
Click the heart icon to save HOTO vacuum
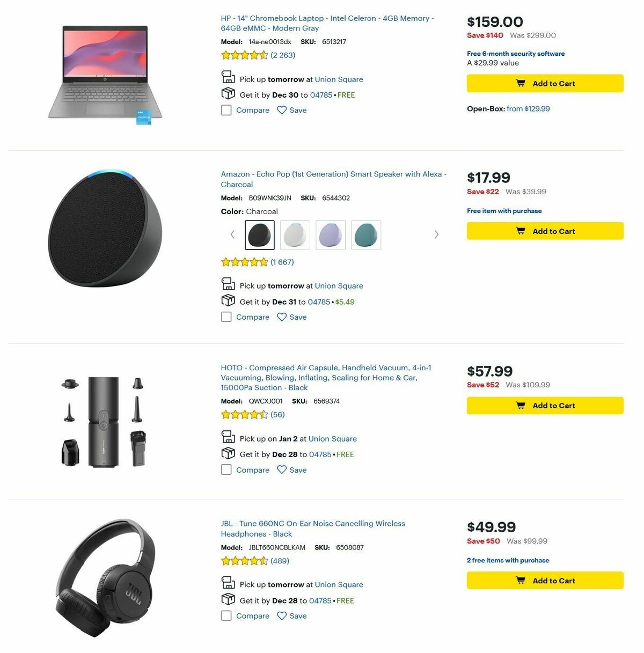[x=282, y=469]
